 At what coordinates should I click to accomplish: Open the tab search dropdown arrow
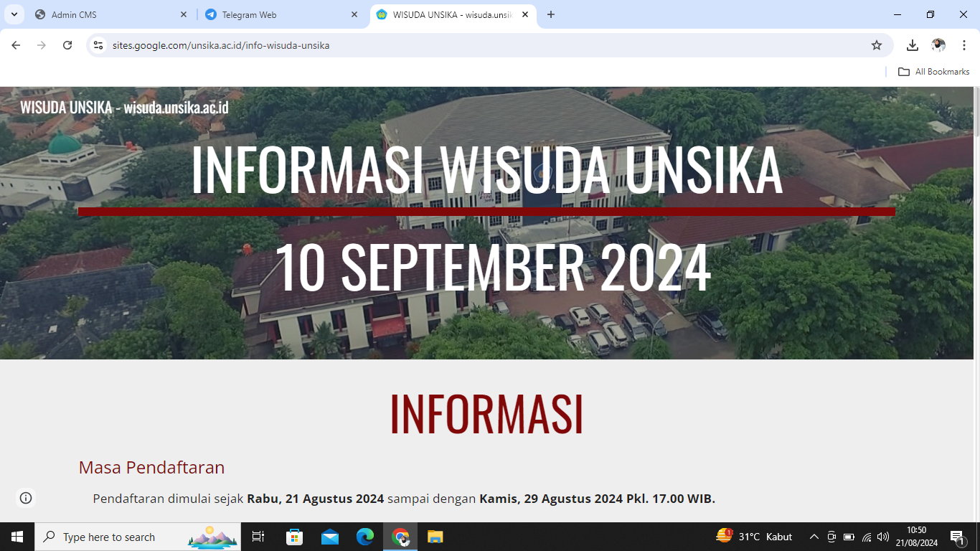pos(14,14)
